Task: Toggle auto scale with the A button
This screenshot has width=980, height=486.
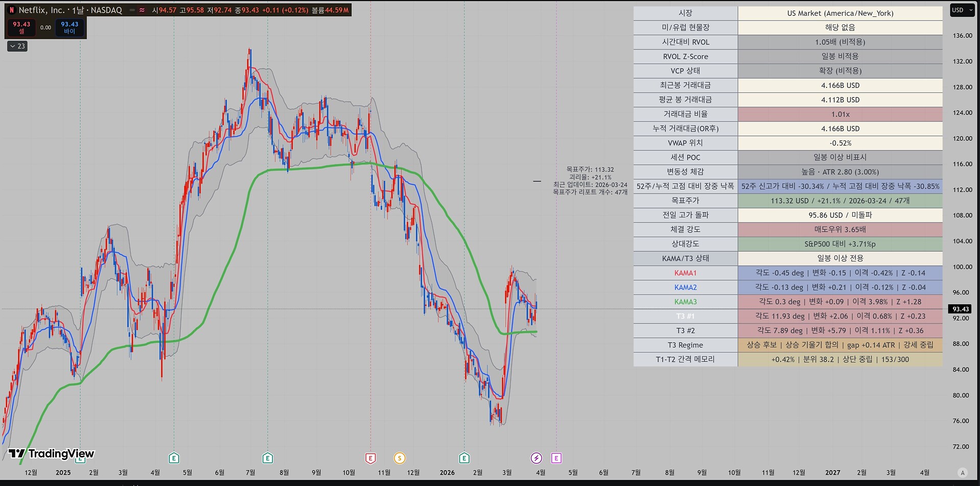Action: [x=962, y=473]
